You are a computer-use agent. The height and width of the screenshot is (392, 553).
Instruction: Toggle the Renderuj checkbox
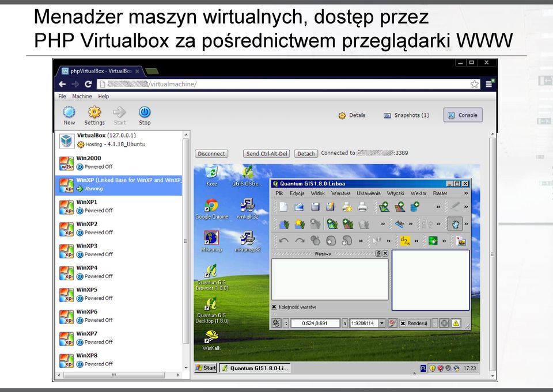(x=403, y=324)
